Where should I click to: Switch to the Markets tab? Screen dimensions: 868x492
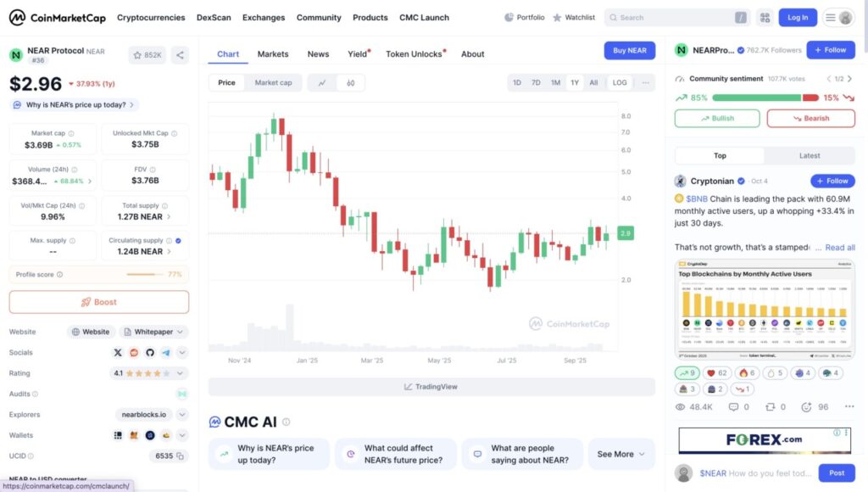pos(273,53)
